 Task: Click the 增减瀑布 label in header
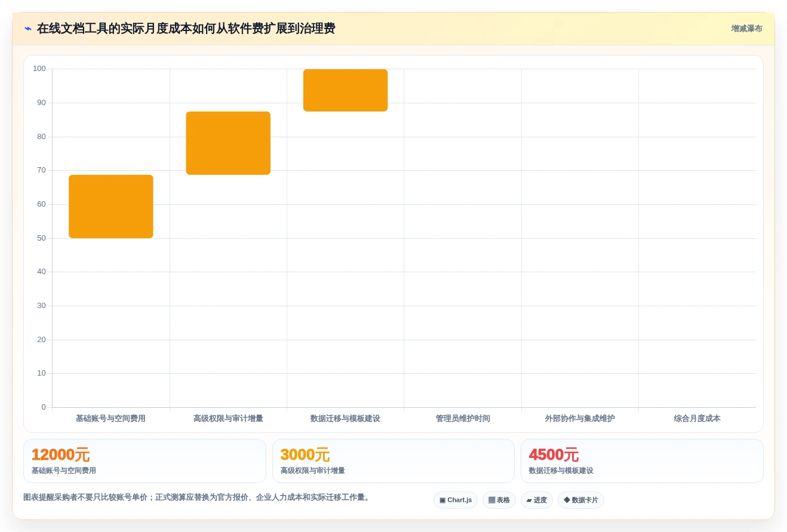pos(746,29)
